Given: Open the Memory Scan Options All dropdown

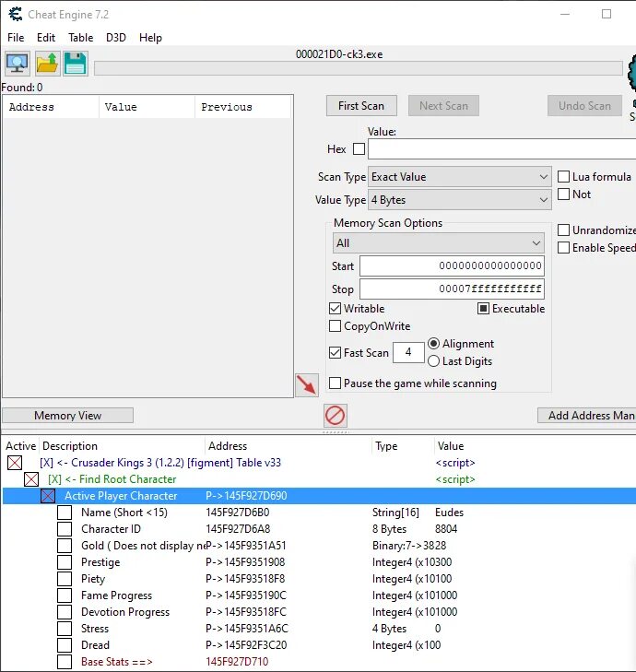Looking at the screenshot, I should click(x=438, y=243).
